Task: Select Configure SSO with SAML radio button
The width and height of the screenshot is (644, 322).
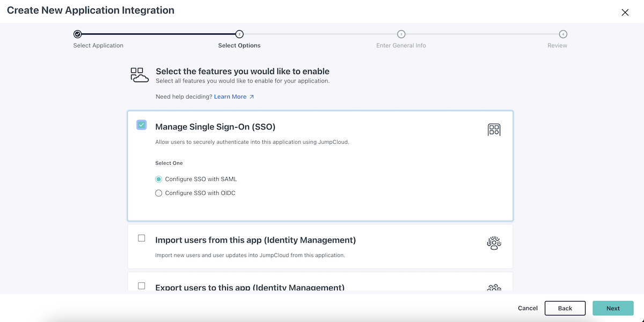Action: click(159, 179)
